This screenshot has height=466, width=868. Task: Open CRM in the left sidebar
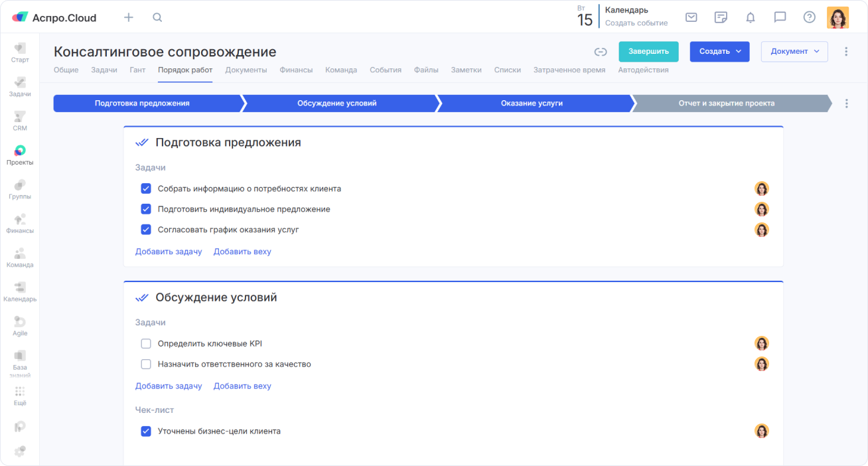(20, 120)
